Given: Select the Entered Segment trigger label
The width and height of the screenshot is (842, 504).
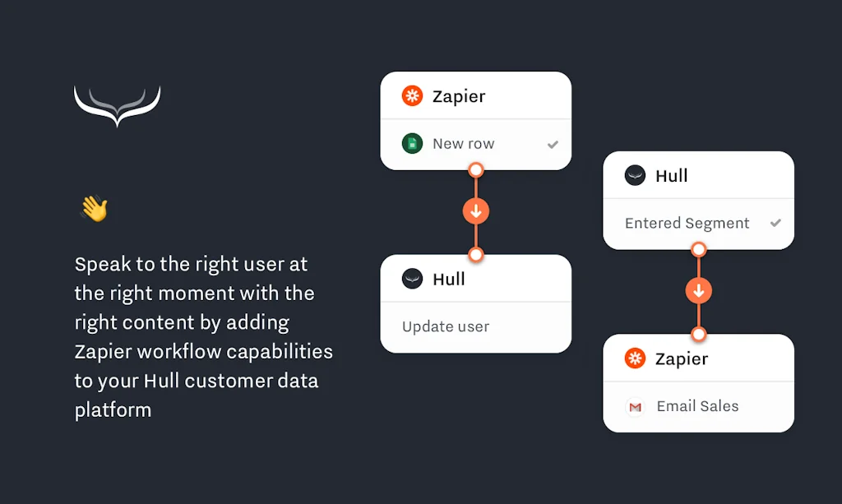Looking at the screenshot, I should (687, 224).
